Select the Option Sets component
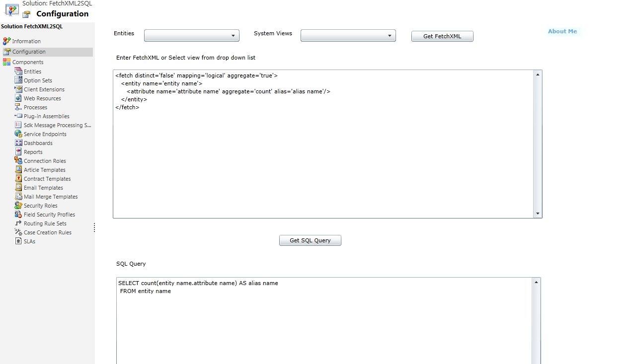 pos(37,80)
